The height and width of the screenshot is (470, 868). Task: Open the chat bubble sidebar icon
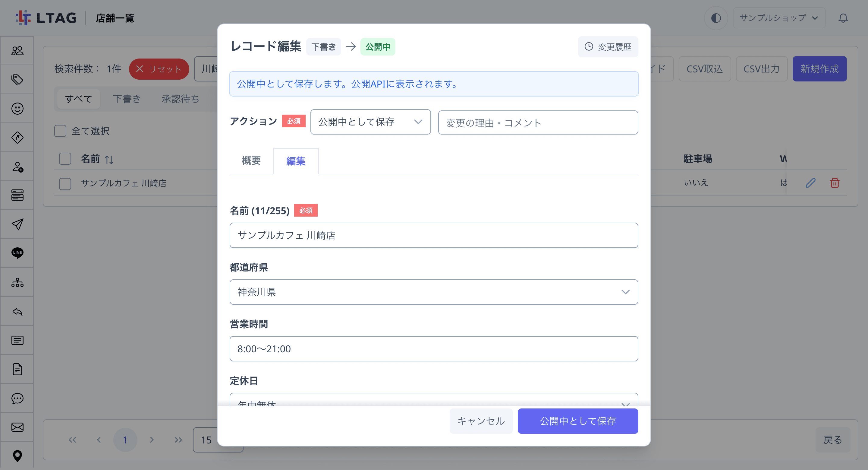click(17, 398)
